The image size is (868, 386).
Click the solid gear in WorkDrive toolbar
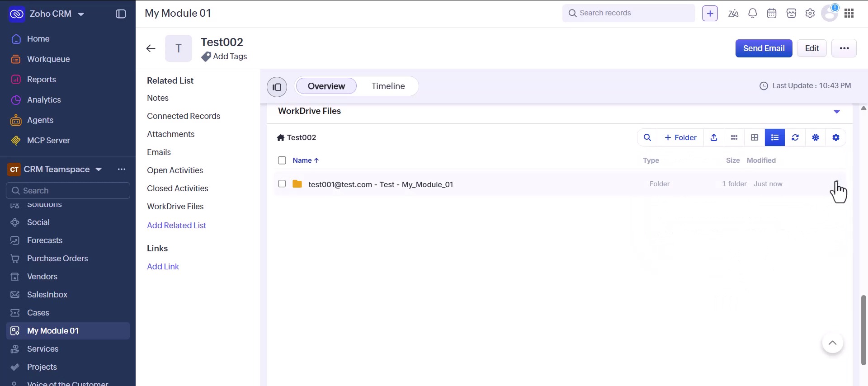tap(836, 137)
